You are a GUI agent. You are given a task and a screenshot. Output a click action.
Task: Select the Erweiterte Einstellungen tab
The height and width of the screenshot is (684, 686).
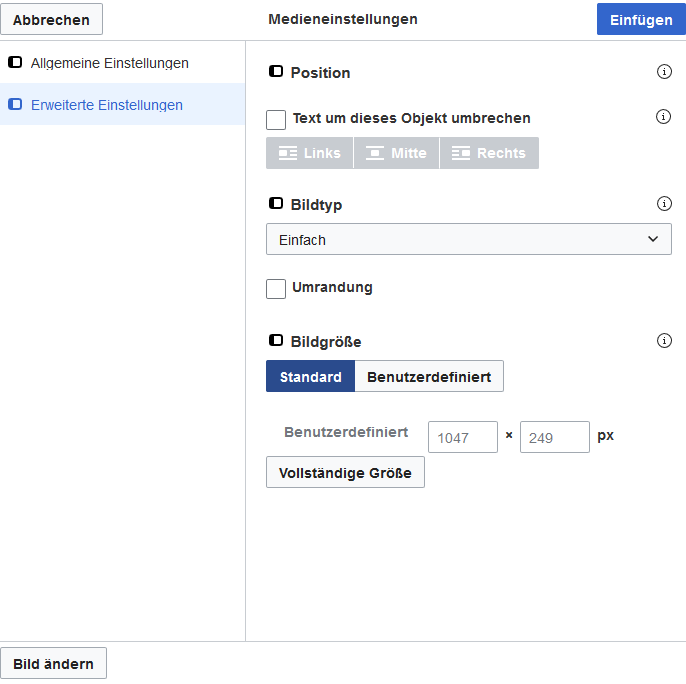pos(106,105)
